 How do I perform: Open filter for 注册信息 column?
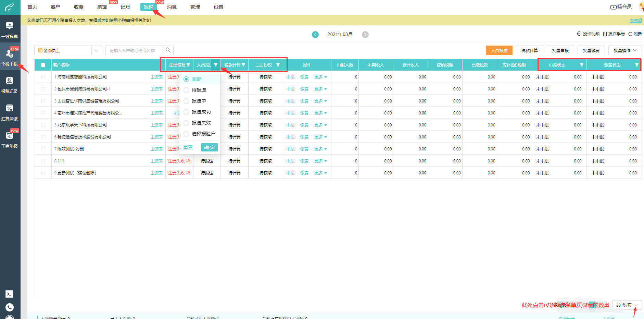click(x=188, y=65)
